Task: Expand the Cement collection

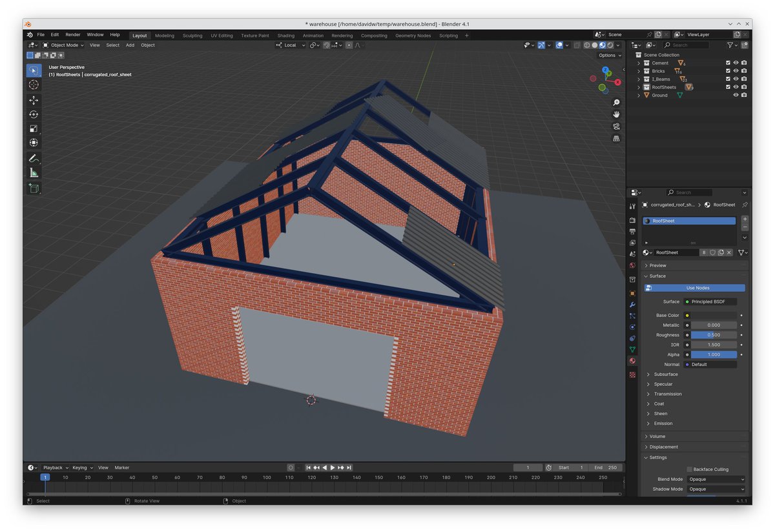Action: tap(639, 63)
